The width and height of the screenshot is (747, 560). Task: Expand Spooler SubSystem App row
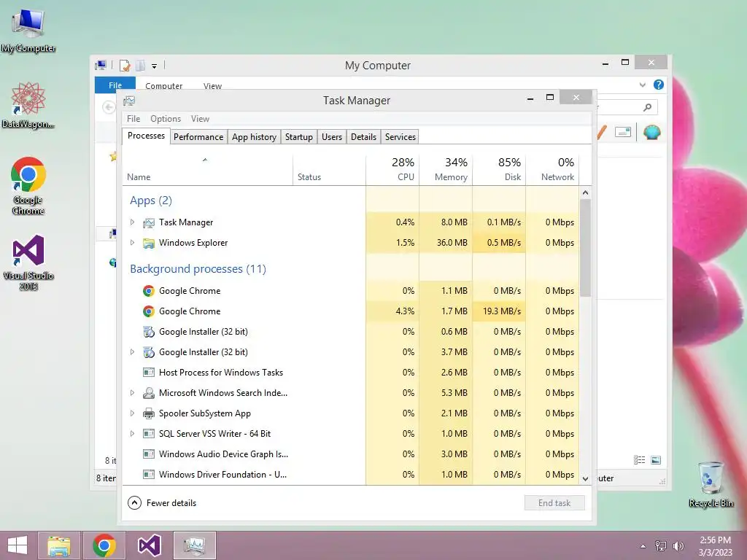coord(133,413)
